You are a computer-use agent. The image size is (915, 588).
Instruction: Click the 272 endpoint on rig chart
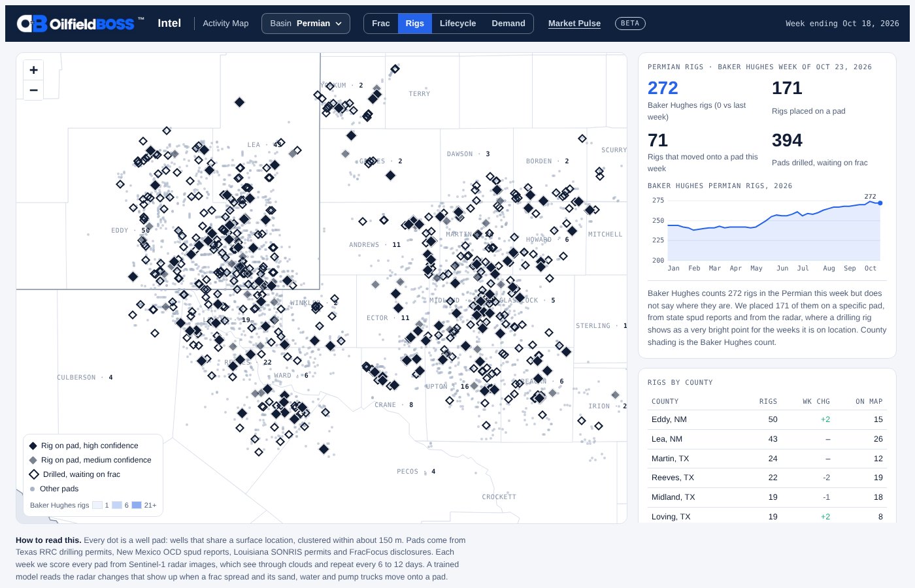(x=880, y=203)
